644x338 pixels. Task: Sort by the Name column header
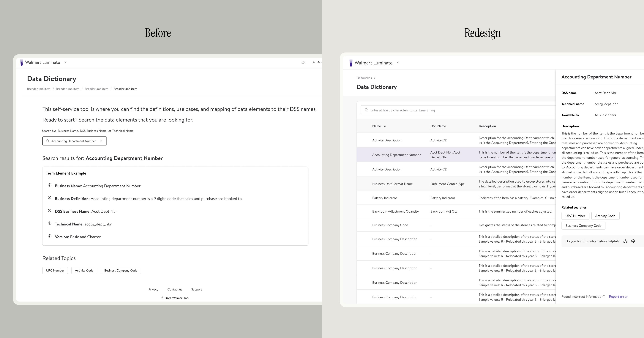coord(376,126)
